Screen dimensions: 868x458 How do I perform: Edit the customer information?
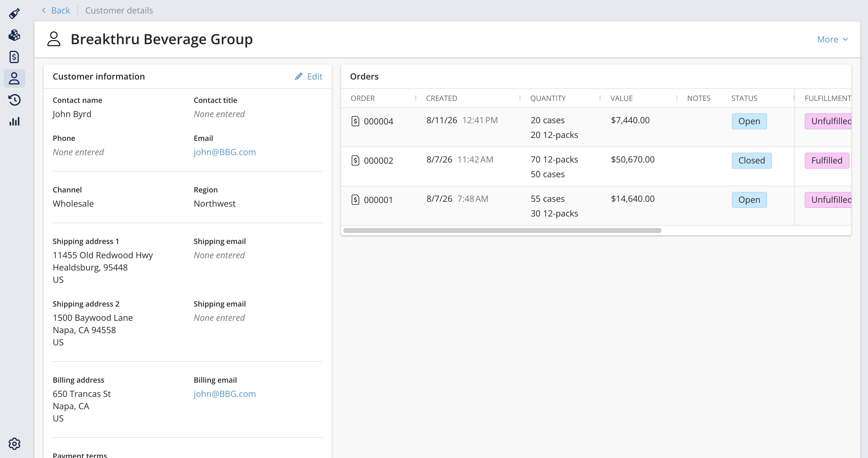[309, 77]
